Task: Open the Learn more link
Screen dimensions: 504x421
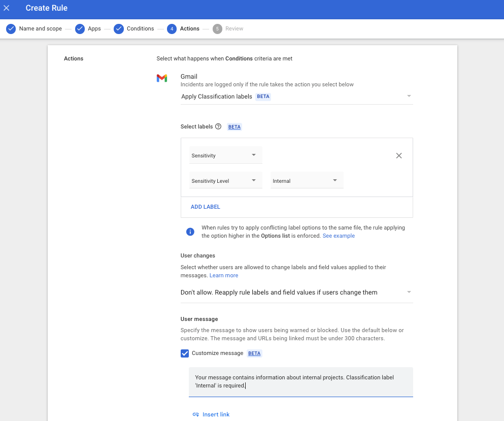Action: (x=224, y=275)
